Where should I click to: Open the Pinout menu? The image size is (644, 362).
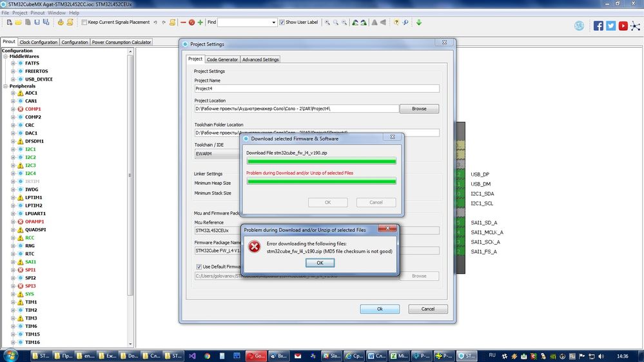click(x=37, y=13)
